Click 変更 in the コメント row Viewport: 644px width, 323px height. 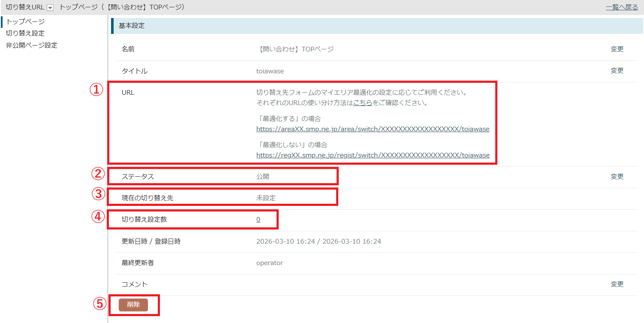pos(617,284)
